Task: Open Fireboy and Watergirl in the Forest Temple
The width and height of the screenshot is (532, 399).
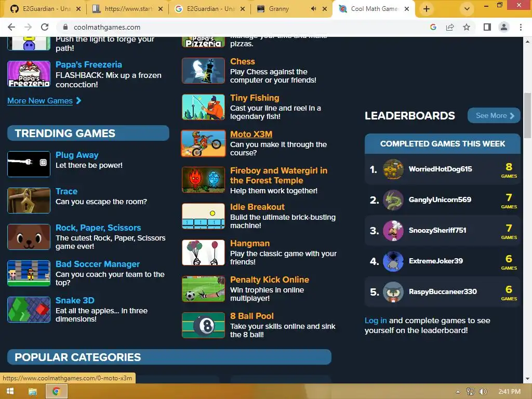Action: (279, 176)
